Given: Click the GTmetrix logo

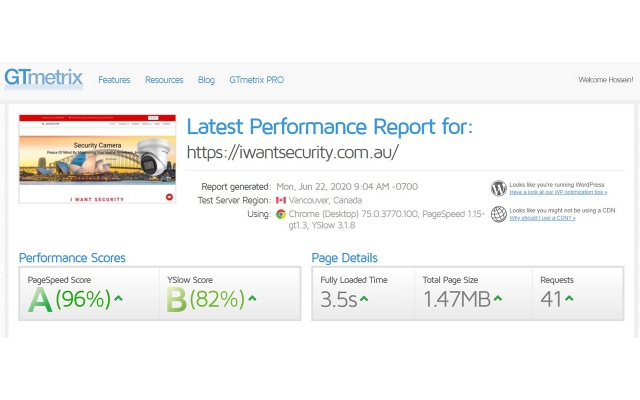Looking at the screenshot, I should pyautogui.click(x=44, y=78).
